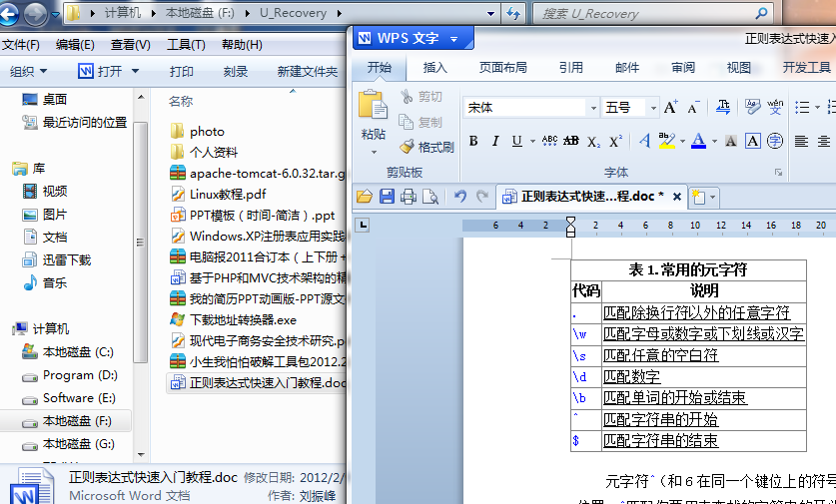Image resolution: width=836 pixels, height=504 pixels.
Task: Click the Explorer back navigation button
Action: click(x=9, y=14)
